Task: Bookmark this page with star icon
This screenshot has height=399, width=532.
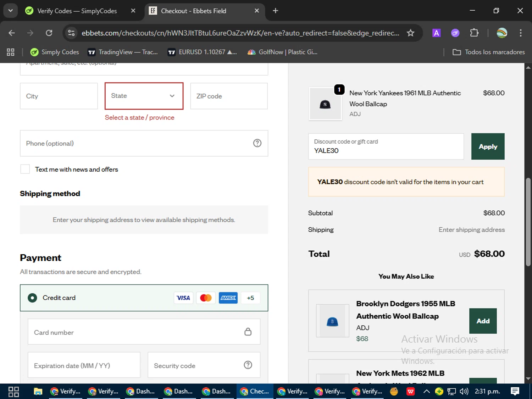Action: pos(410,33)
